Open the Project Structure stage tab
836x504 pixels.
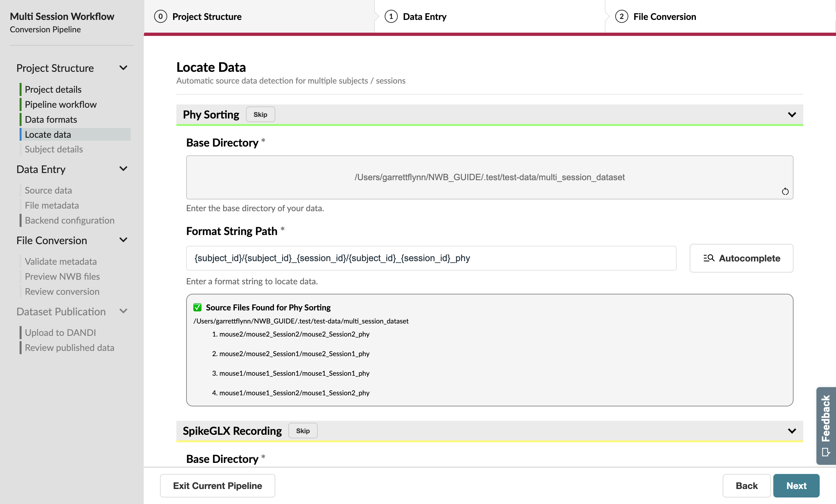[x=259, y=17]
